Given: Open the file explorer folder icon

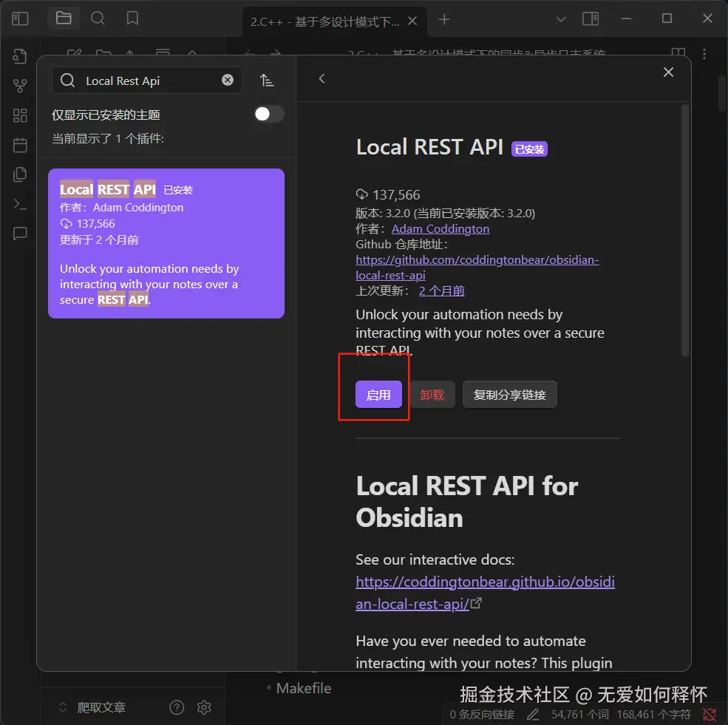Looking at the screenshot, I should coord(64,18).
